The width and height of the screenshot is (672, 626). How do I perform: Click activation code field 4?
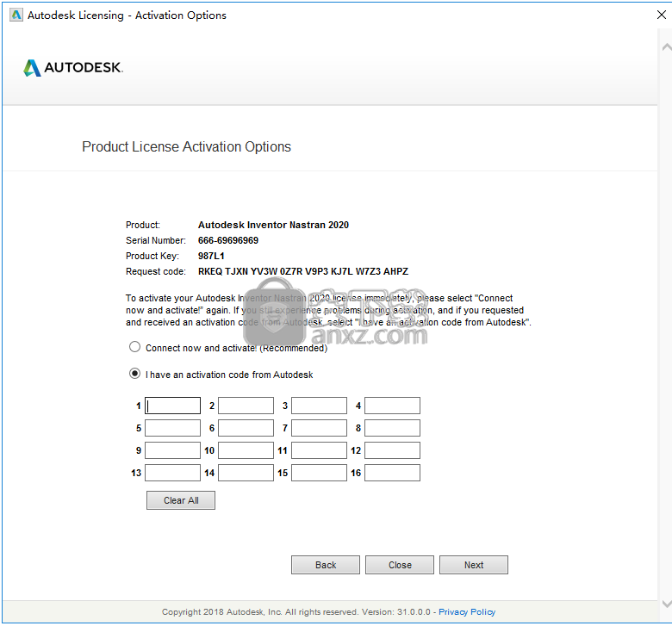(393, 406)
